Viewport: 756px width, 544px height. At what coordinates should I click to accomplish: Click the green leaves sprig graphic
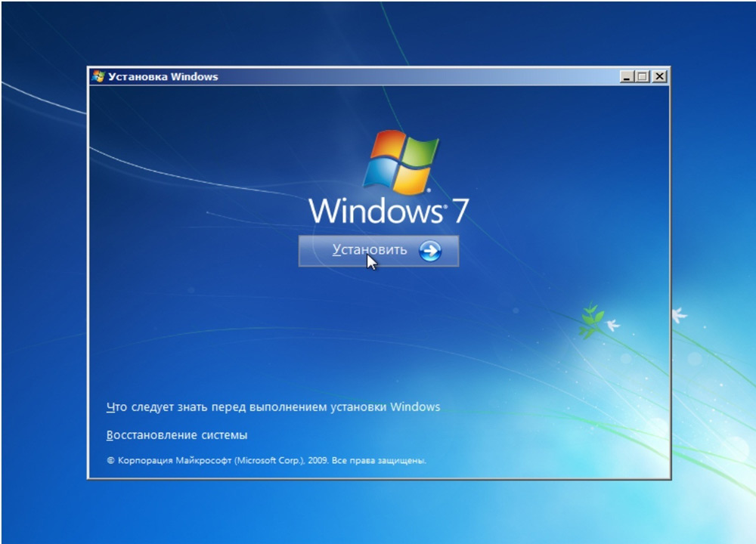point(591,319)
